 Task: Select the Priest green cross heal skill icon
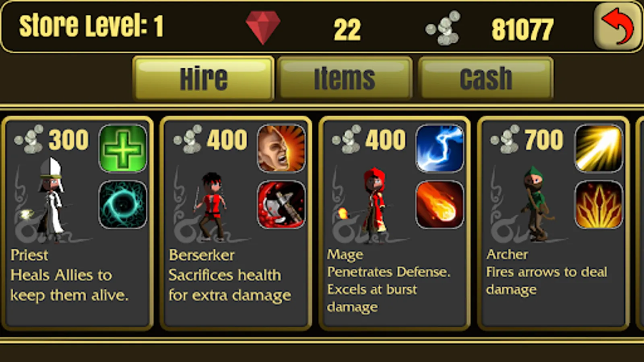coord(123,148)
